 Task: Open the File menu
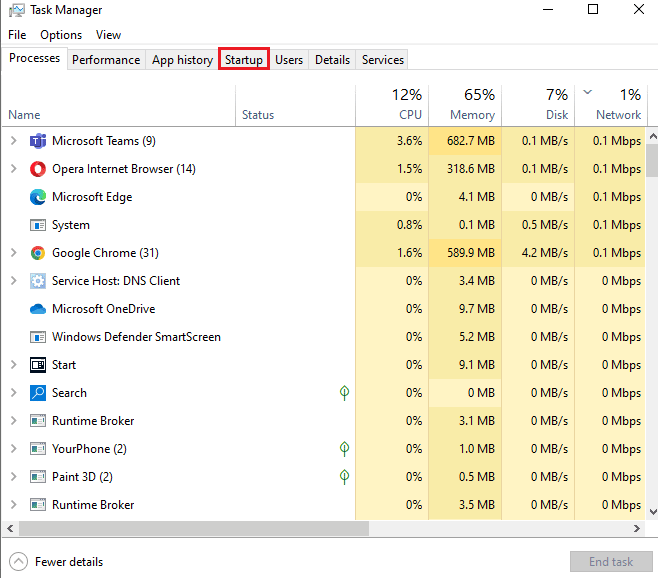(x=17, y=35)
